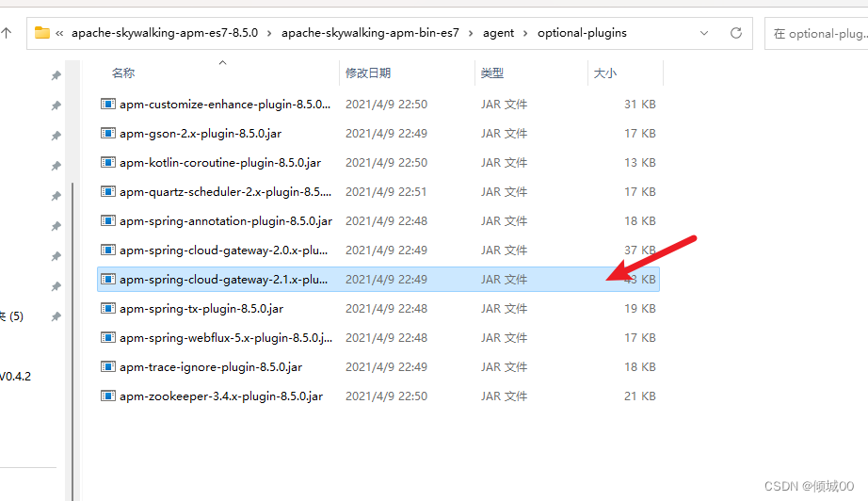Select file apm-kotlin-coroutine-plugin-8.5.0.jar
The image size is (868, 501).
[220, 163]
